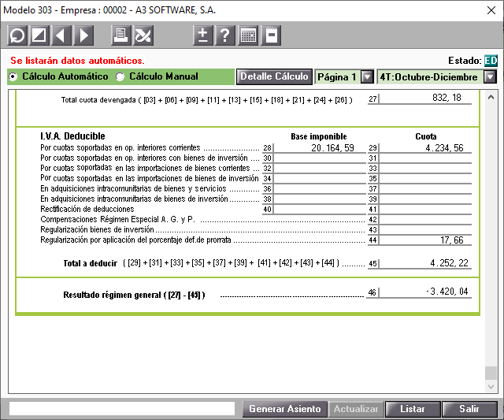Click empty cuota field 37
Image resolution: width=504 pixels, height=420 pixels.
tap(425, 189)
